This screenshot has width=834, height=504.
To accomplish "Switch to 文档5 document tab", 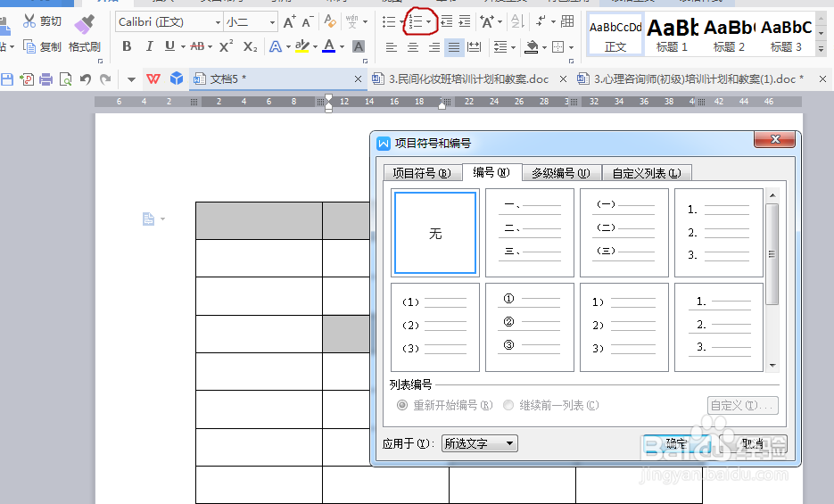I will (278, 78).
